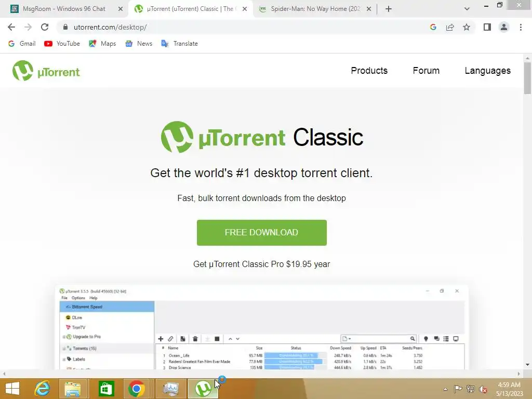Click the µTorrent header logo

[x=46, y=71]
